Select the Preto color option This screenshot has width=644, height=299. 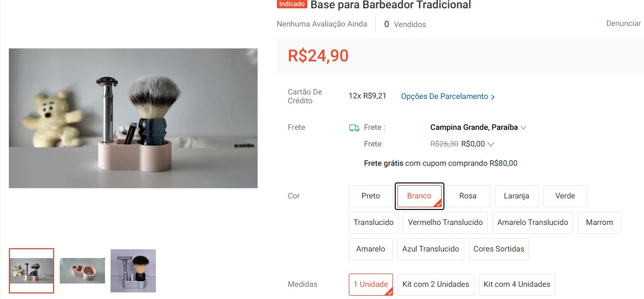pos(371,196)
